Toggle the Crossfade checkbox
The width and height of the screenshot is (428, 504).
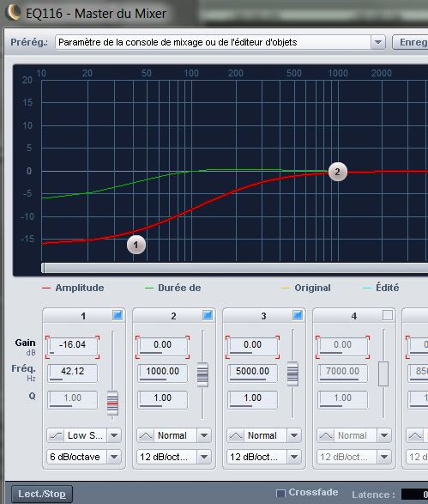pos(281,493)
